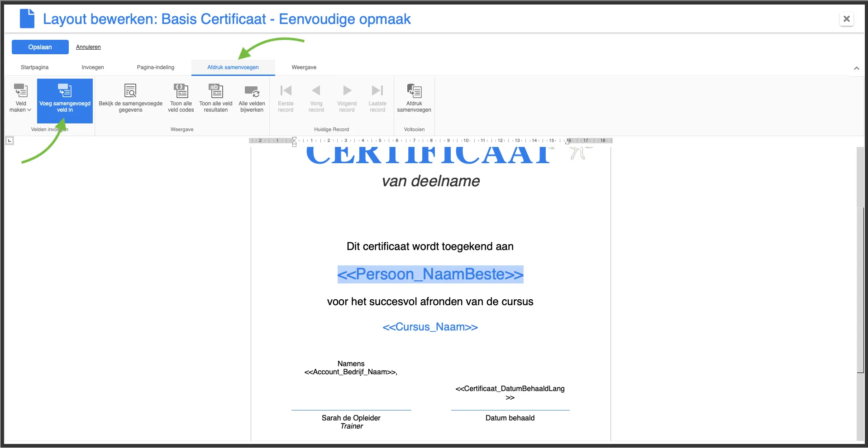Open the 'Veld maken' dropdown
868x448 pixels.
click(x=20, y=97)
